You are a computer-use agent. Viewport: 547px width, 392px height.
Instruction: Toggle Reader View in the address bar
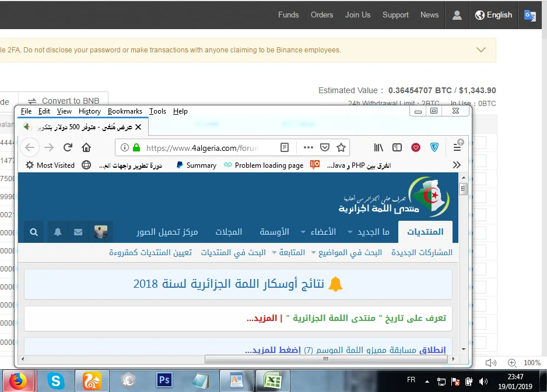click(285, 147)
